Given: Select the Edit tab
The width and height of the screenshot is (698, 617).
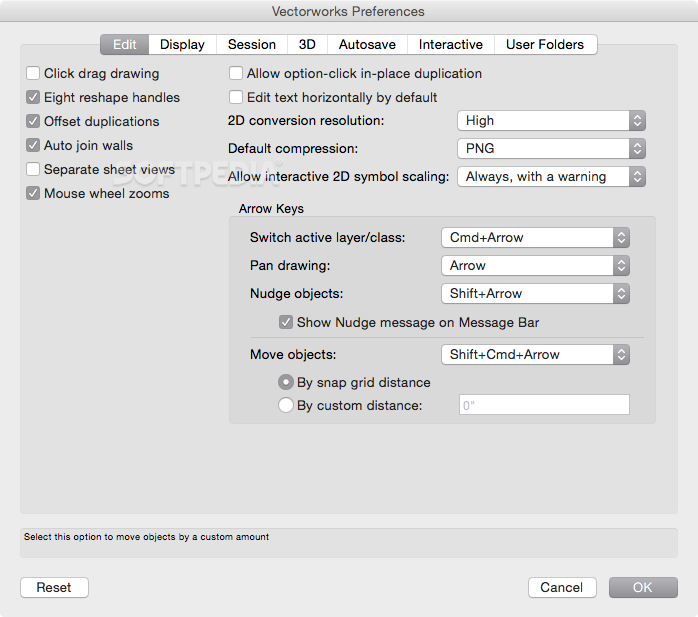Looking at the screenshot, I should [x=125, y=45].
